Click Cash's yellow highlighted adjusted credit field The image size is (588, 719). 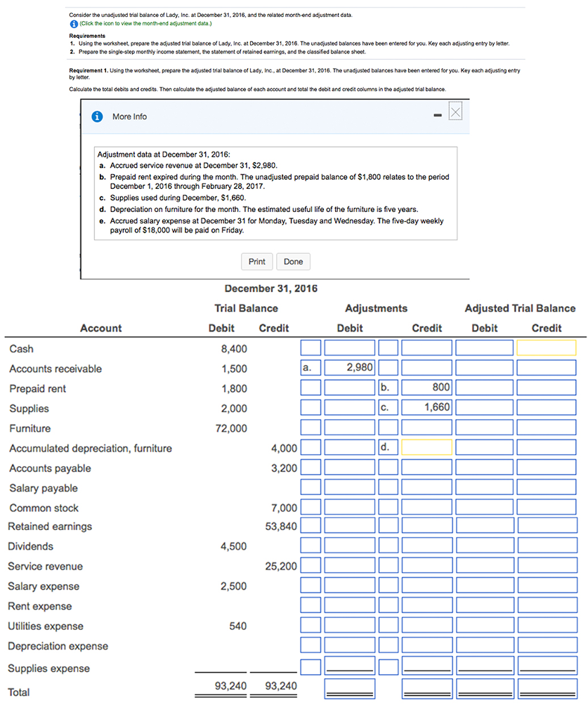547,347
